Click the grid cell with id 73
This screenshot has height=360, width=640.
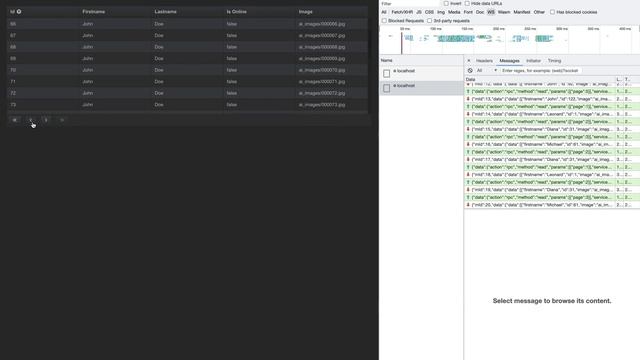43,105
